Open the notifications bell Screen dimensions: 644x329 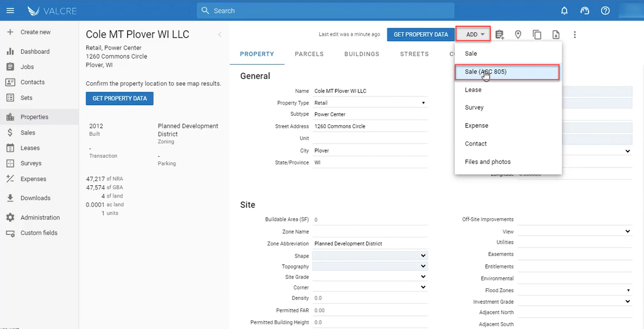point(564,11)
